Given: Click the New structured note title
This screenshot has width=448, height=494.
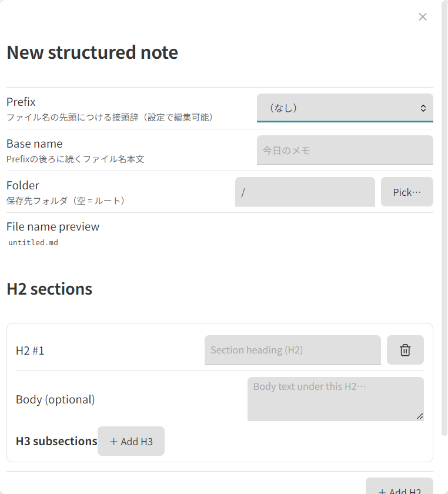Looking at the screenshot, I should 92,52.
